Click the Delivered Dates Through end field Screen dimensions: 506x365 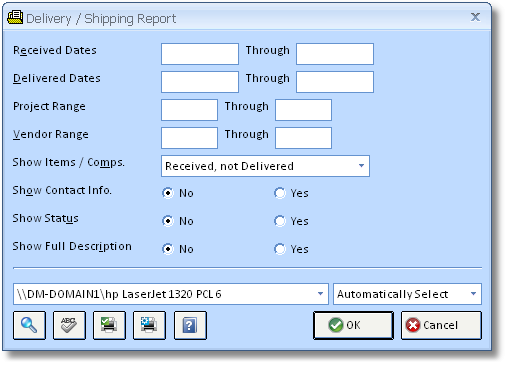coord(335,82)
